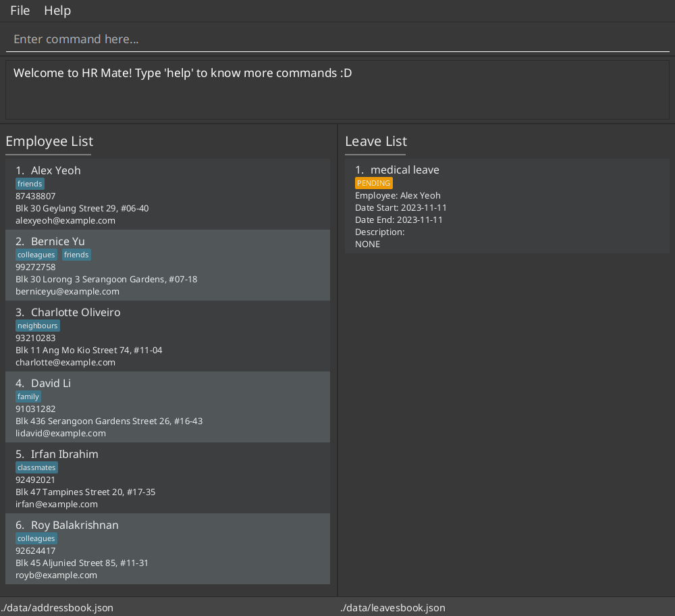
Task: Click status bar path ./data/addressbook.json
Action: click(57, 608)
